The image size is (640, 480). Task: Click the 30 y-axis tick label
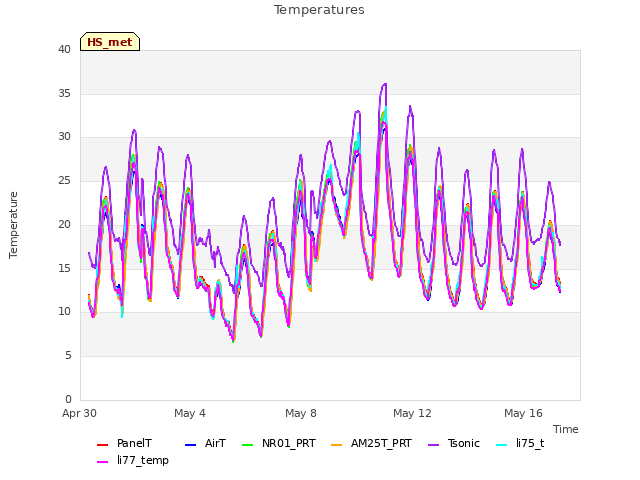point(64,137)
